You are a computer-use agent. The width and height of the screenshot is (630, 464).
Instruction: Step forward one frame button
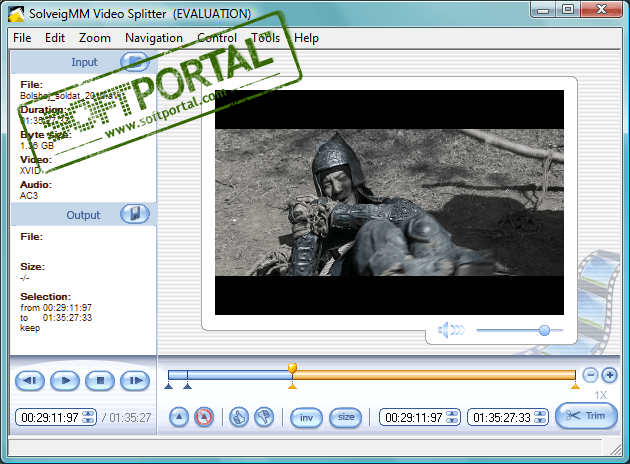(135, 380)
